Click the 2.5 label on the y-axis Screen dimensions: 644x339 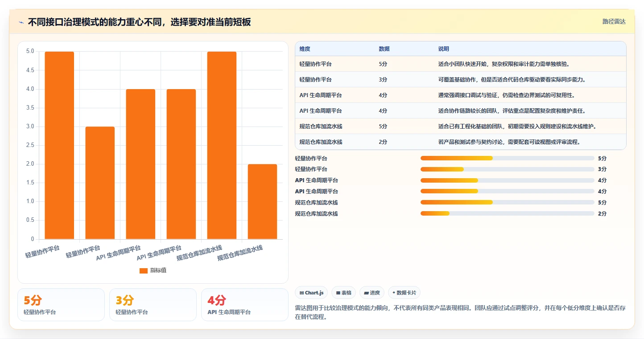click(x=30, y=145)
